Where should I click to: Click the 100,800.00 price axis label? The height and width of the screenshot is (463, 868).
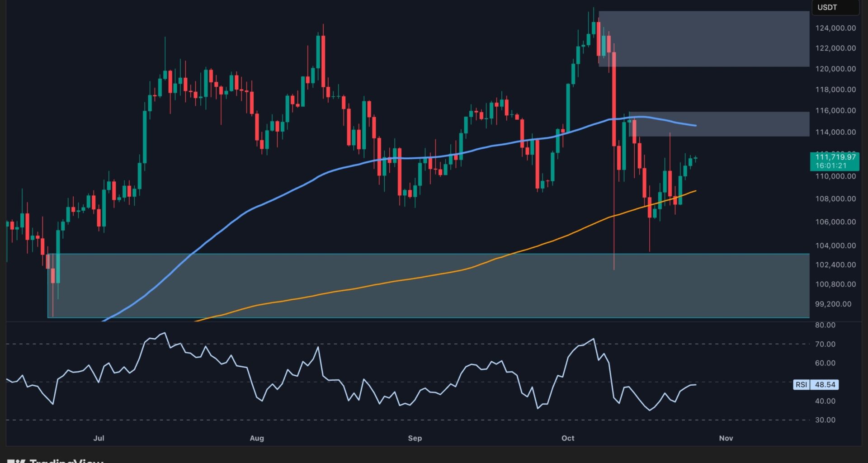tap(835, 284)
